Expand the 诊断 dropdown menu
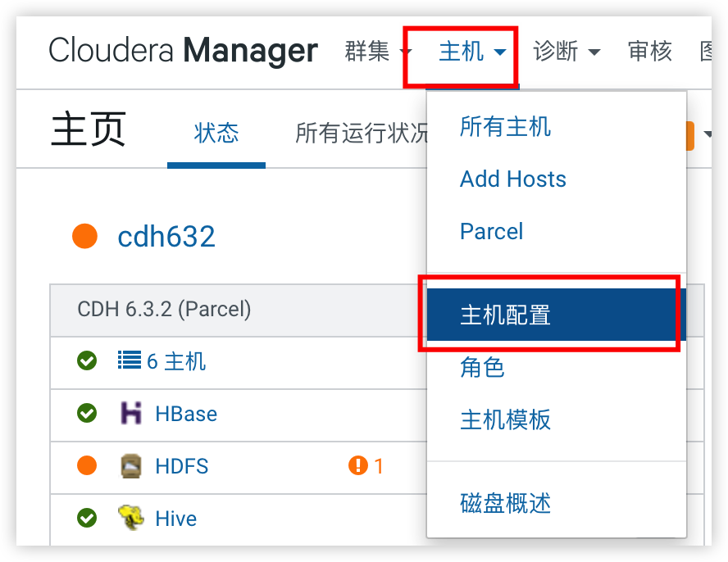Screen dimensions: 728x562 566,51
